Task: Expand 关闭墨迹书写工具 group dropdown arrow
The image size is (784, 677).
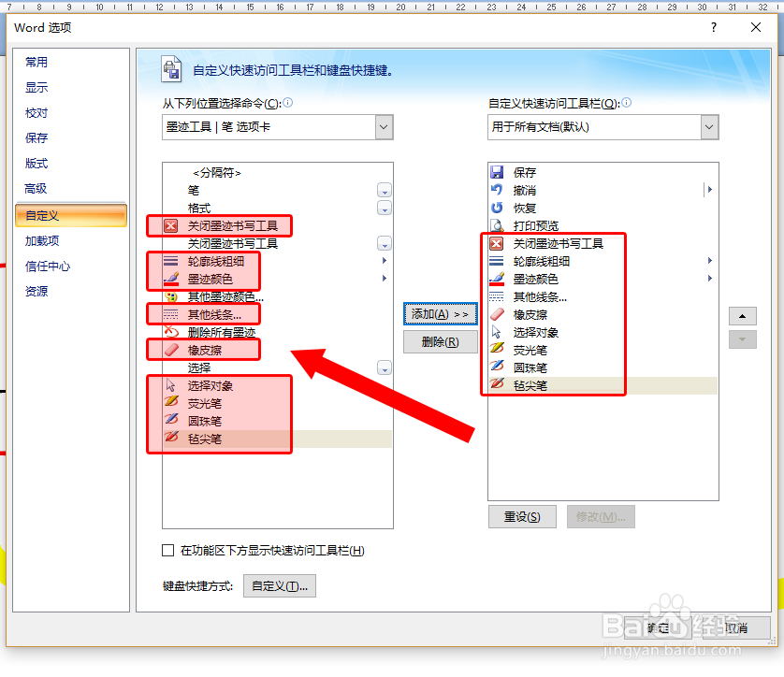Action: coord(384,243)
